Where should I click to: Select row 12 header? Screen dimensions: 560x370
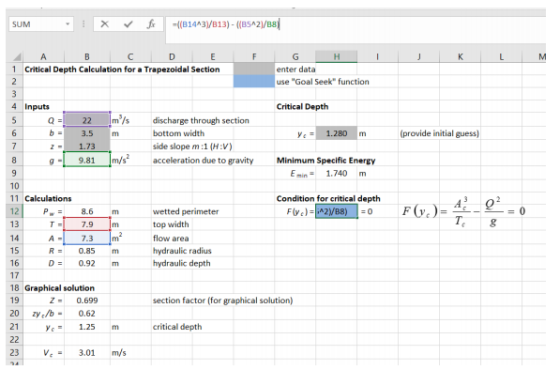[14, 211]
